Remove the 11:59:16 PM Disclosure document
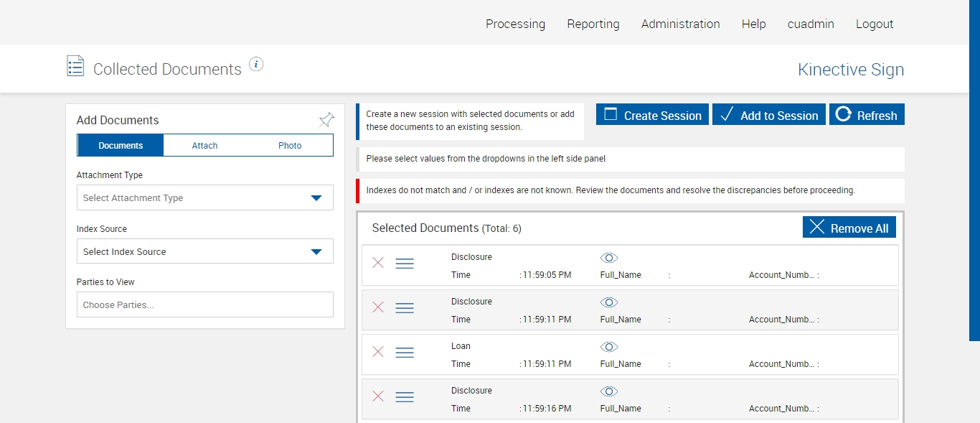Viewport: 980px width, 423px height. pos(378,396)
